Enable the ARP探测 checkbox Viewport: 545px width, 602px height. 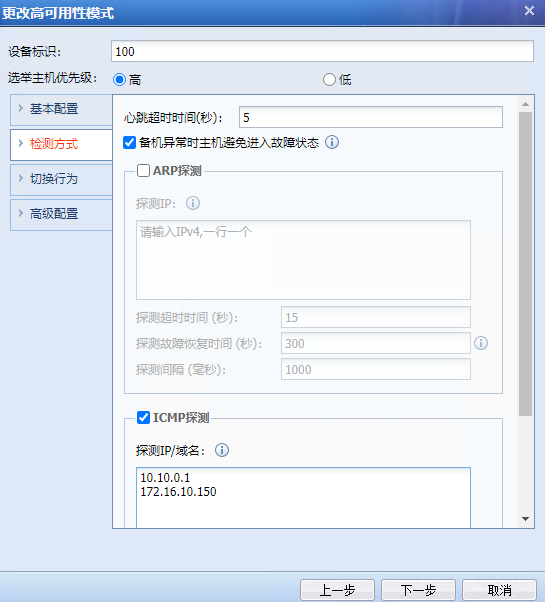(143, 170)
